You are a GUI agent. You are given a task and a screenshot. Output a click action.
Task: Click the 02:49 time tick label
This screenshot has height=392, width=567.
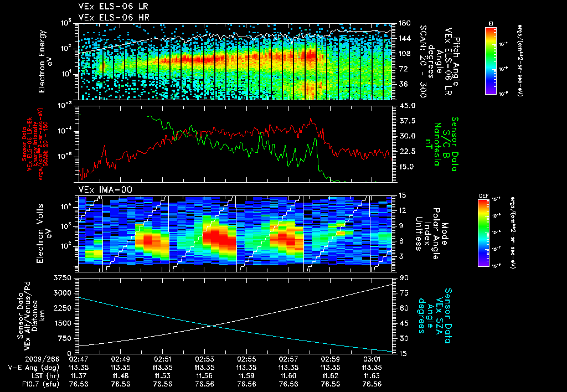120,359
